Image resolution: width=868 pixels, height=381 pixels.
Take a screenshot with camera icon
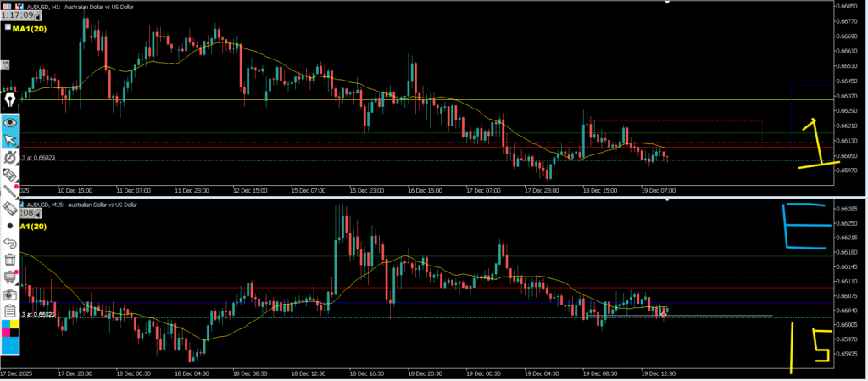tap(10, 293)
